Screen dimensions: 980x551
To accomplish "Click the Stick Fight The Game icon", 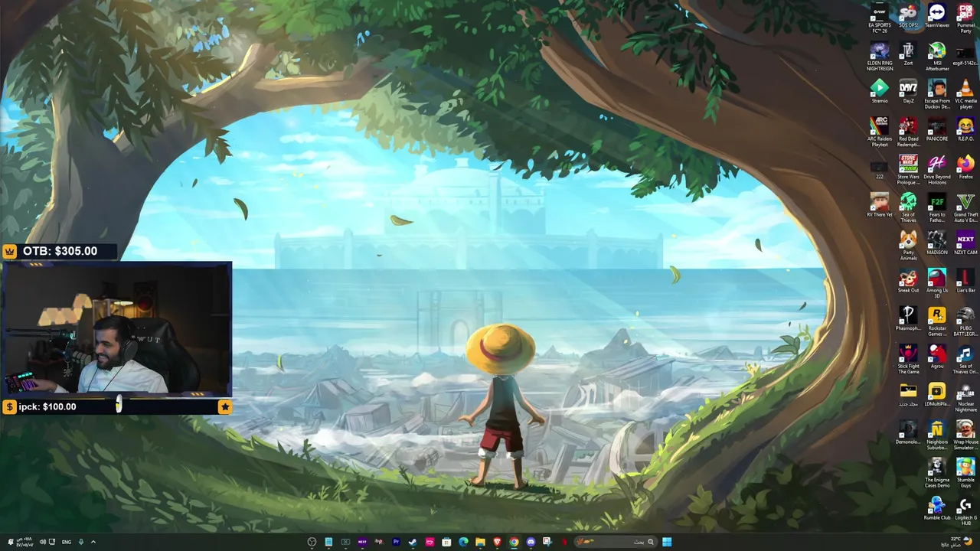I will point(908,360).
